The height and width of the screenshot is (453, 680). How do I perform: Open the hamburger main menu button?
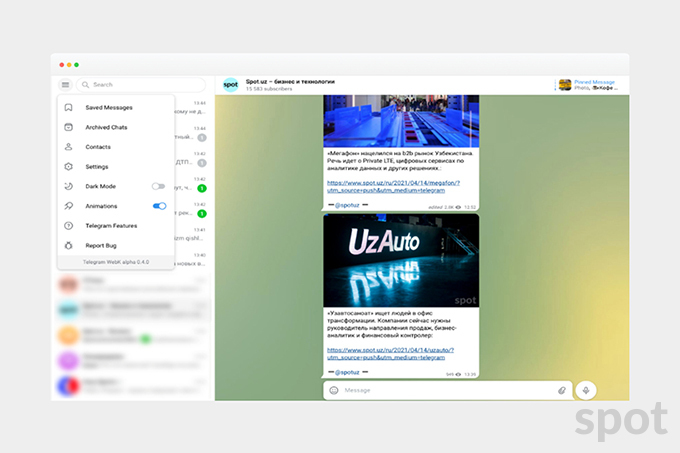tap(65, 85)
